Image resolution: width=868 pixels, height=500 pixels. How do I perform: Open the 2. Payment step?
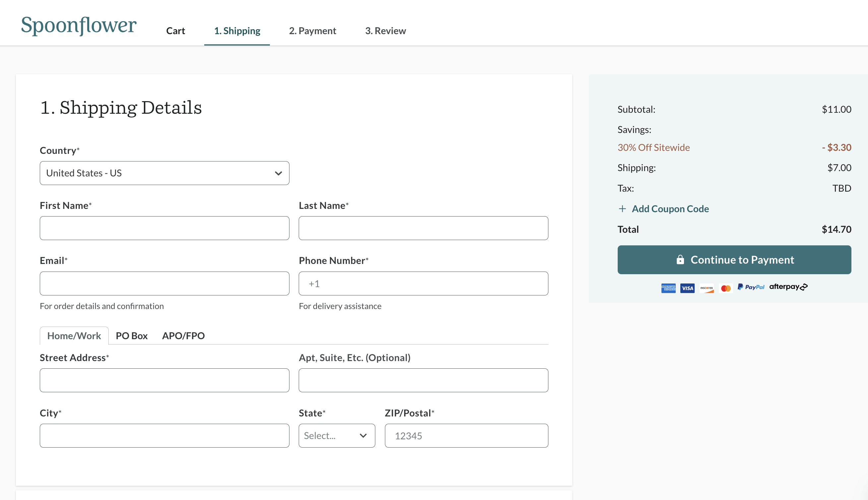tap(312, 31)
